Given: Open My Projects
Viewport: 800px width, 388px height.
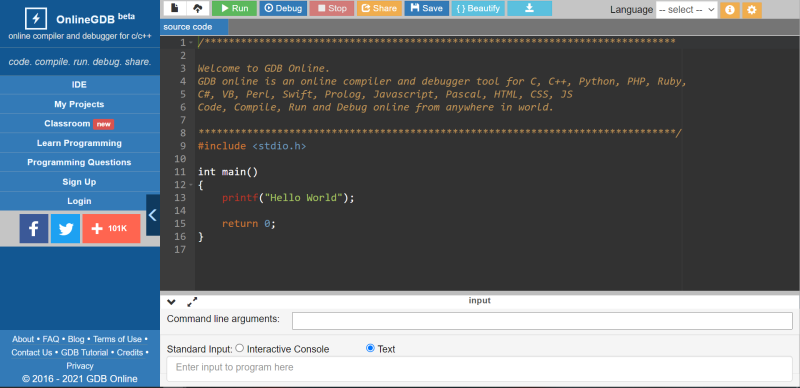Looking at the screenshot, I should (80, 104).
